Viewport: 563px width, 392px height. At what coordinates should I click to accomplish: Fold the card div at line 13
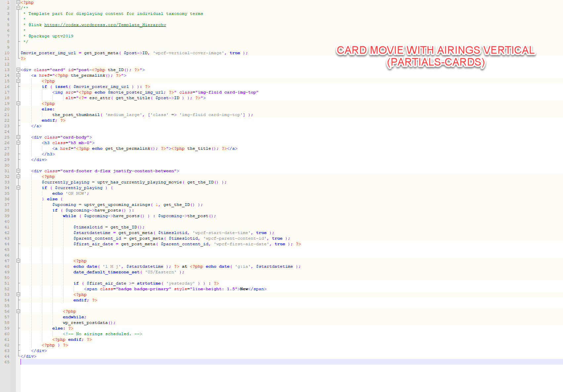coord(18,70)
